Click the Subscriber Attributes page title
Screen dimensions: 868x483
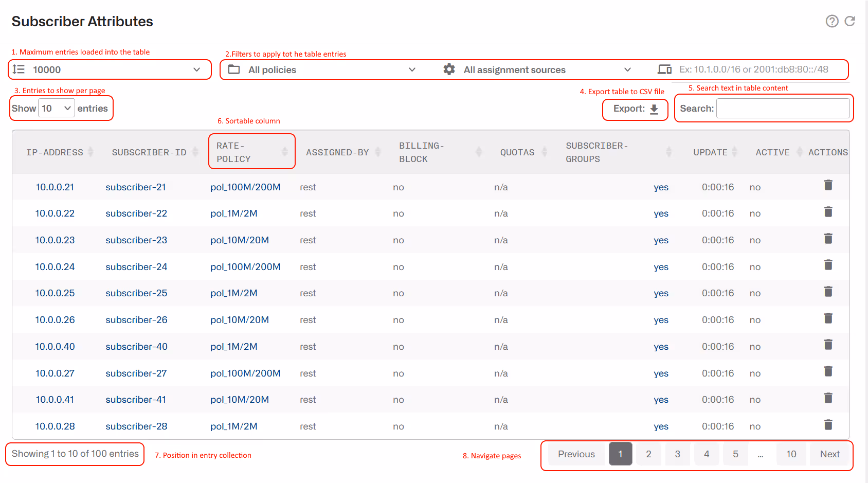tap(82, 22)
